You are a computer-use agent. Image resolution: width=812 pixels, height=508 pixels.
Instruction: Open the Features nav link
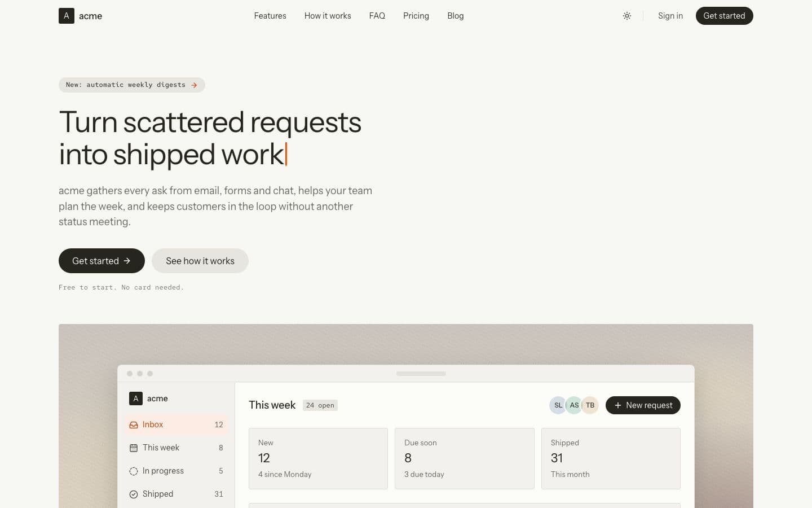coord(270,16)
